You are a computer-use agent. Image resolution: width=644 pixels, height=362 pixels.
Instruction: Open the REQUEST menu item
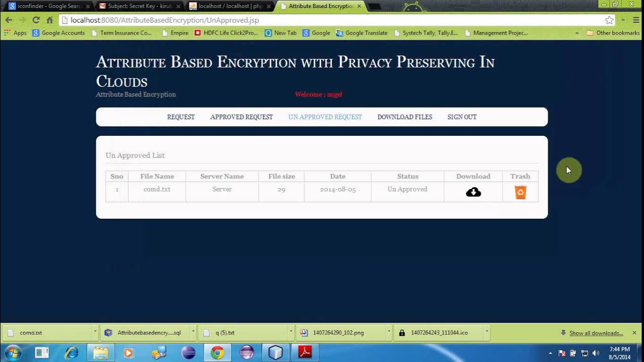pos(181,117)
